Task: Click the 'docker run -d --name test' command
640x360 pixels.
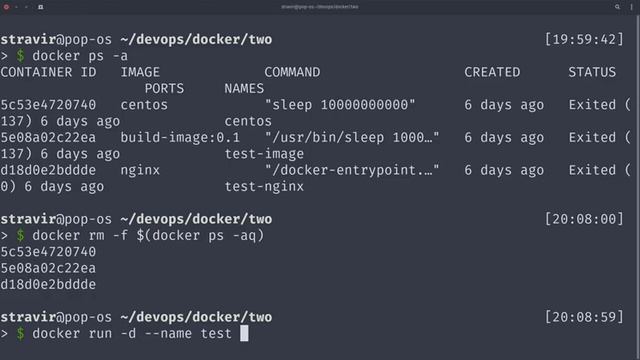Action: click(x=132, y=333)
